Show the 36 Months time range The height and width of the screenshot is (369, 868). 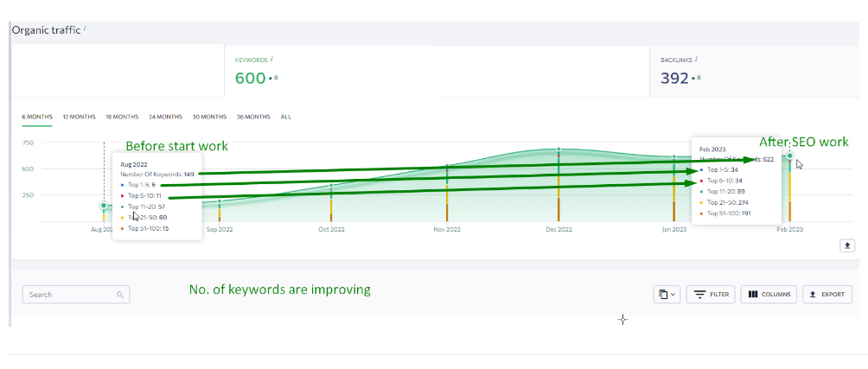[253, 117]
